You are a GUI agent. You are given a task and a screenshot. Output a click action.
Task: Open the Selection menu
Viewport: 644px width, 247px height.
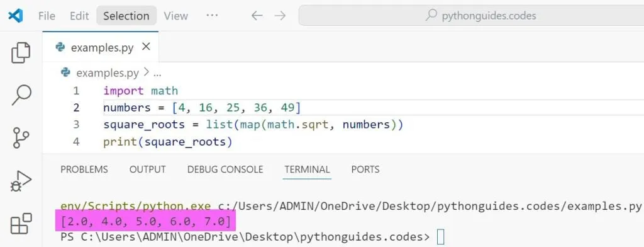pos(126,16)
